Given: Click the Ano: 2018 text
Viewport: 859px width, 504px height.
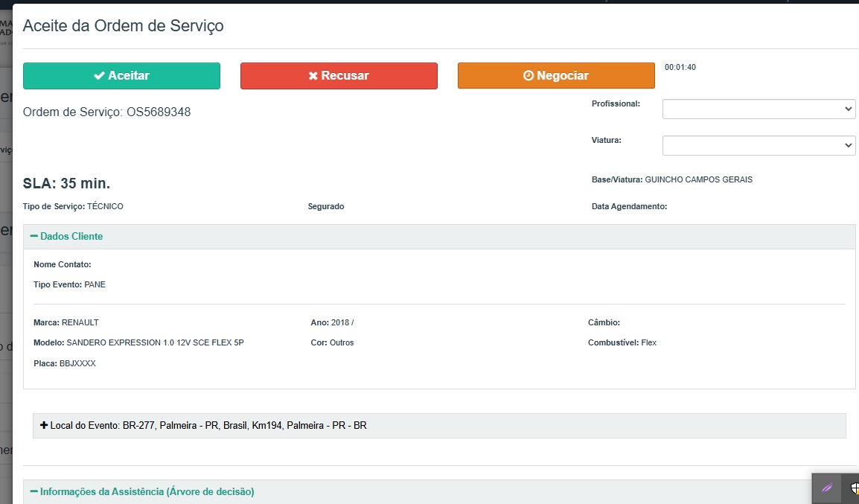Looking at the screenshot, I should click(x=332, y=322).
